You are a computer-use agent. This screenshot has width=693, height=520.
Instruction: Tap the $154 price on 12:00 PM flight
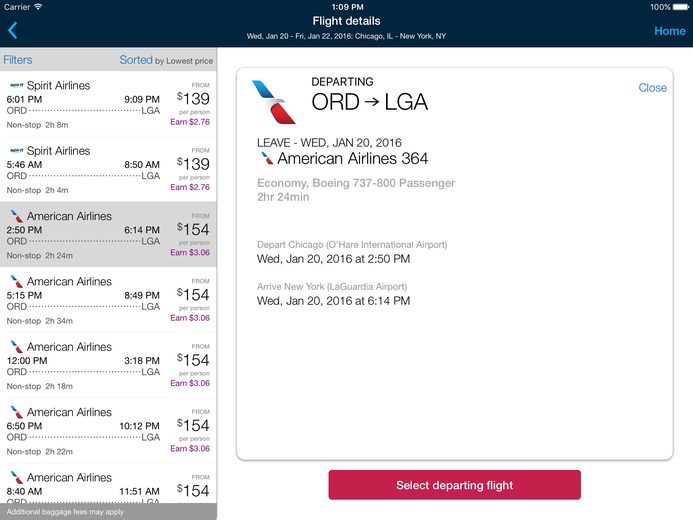click(193, 360)
